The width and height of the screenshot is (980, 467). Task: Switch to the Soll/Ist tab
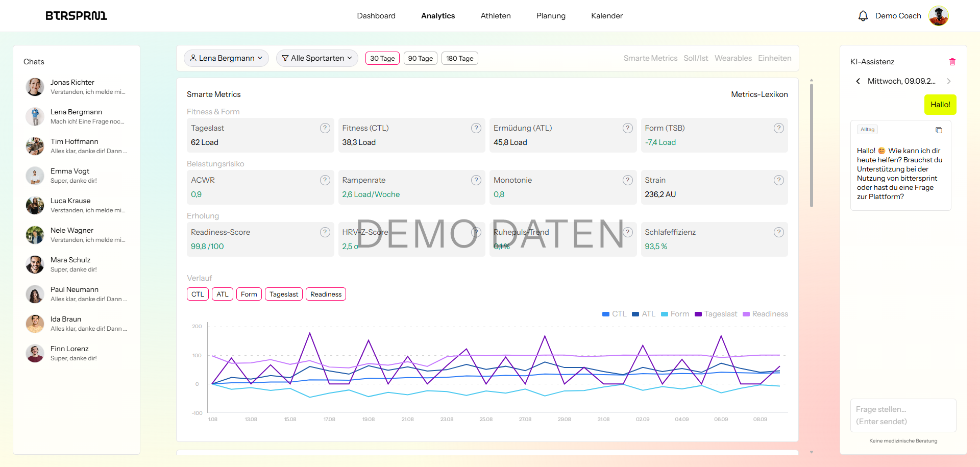696,58
